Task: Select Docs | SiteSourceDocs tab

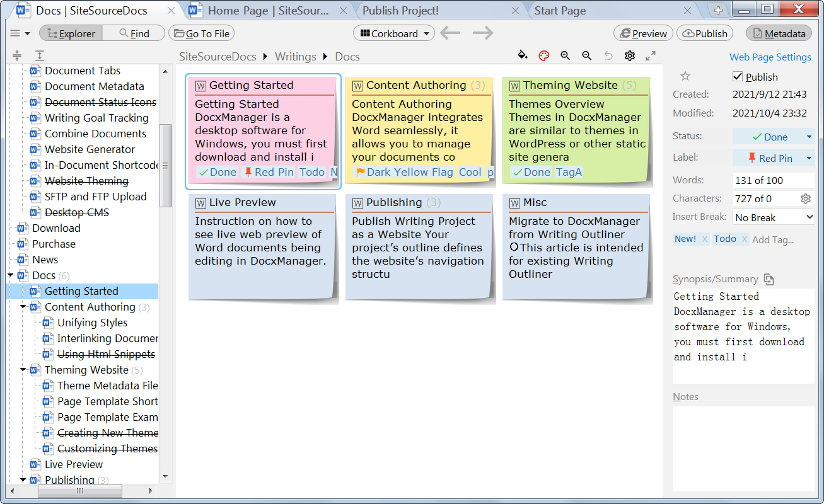Action: point(91,10)
